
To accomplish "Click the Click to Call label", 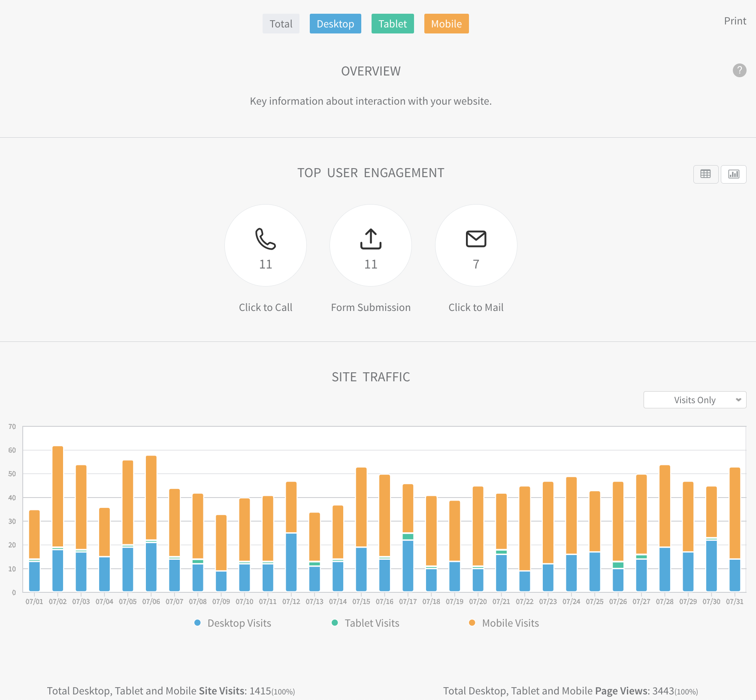I will tap(266, 308).
